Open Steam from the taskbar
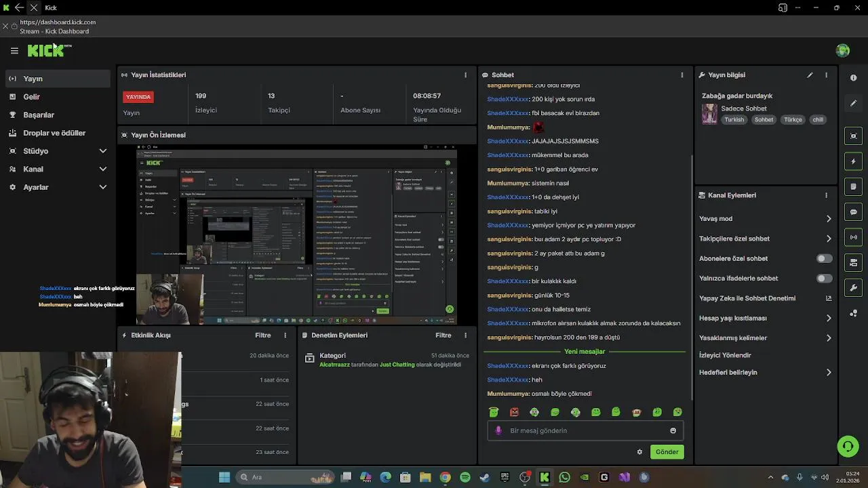This screenshot has width=868, height=488. tap(485, 477)
